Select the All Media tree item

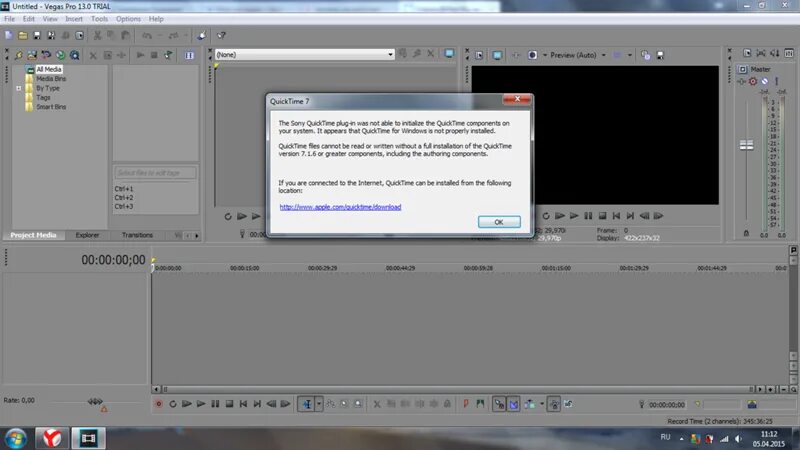tap(49, 69)
